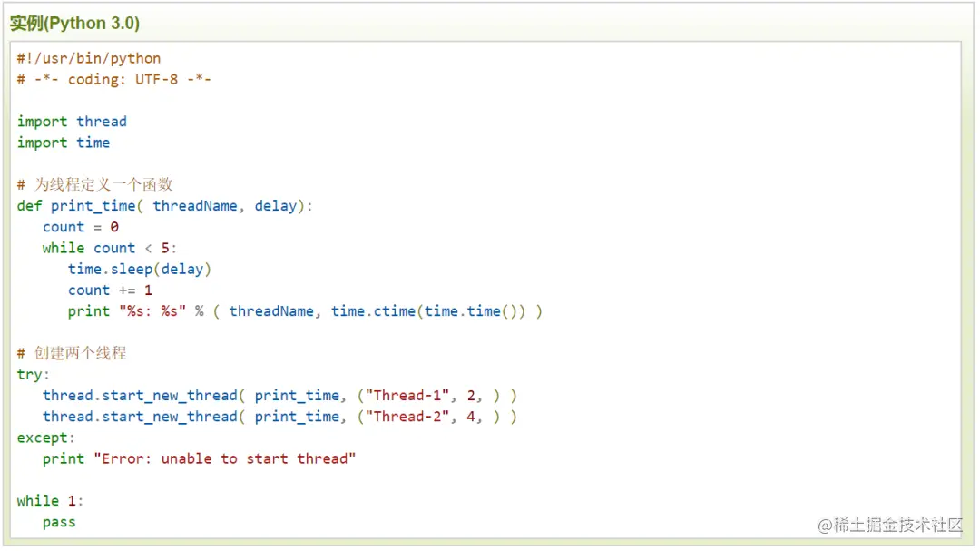Click the 'import time' line
The width and height of the screenshot is (980, 551).
(x=64, y=143)
